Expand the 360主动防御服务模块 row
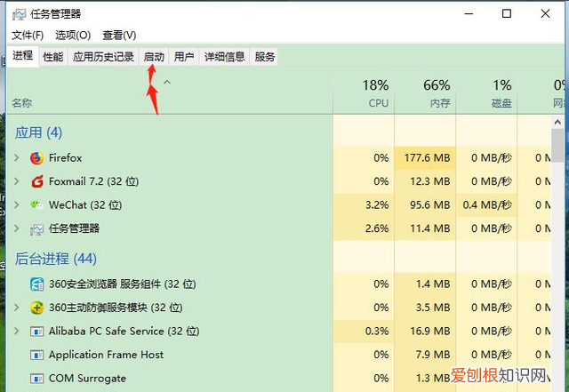The image size is (569, 392). coord(16,308)
